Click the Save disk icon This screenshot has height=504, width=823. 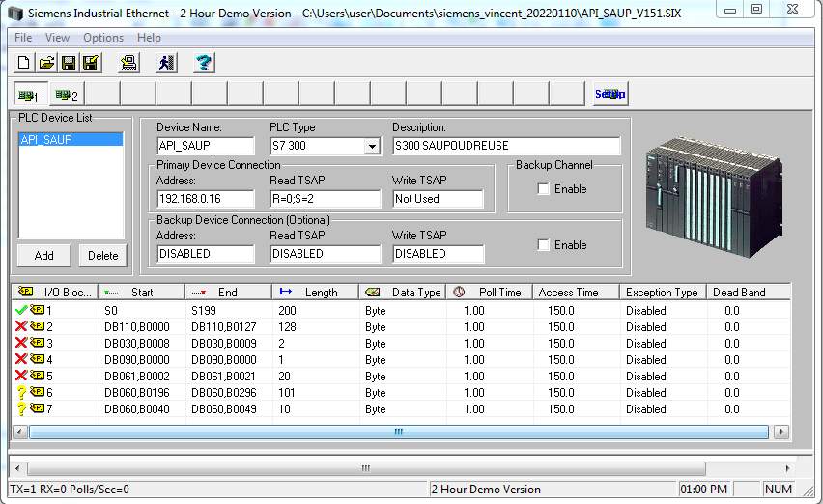click(x=69, y=63)
